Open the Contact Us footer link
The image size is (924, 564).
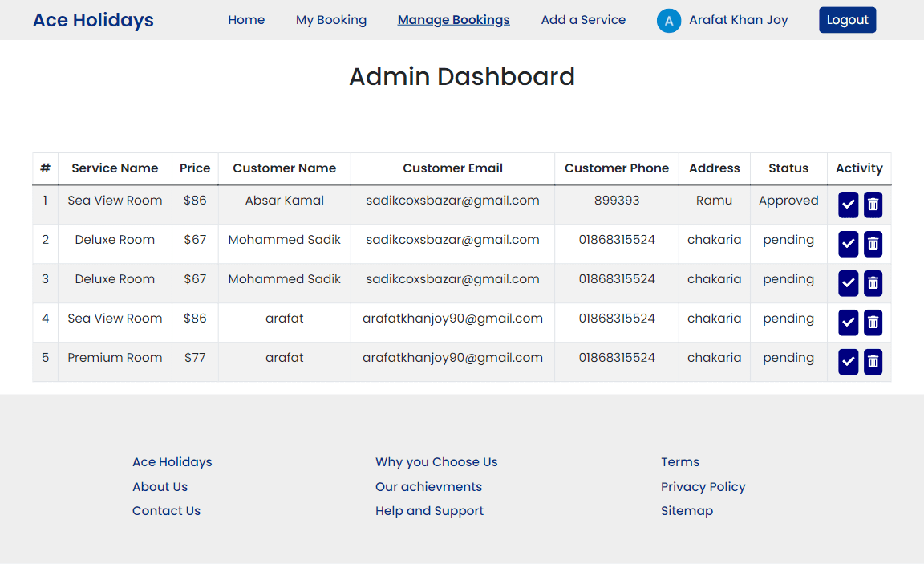click(166, 511)
